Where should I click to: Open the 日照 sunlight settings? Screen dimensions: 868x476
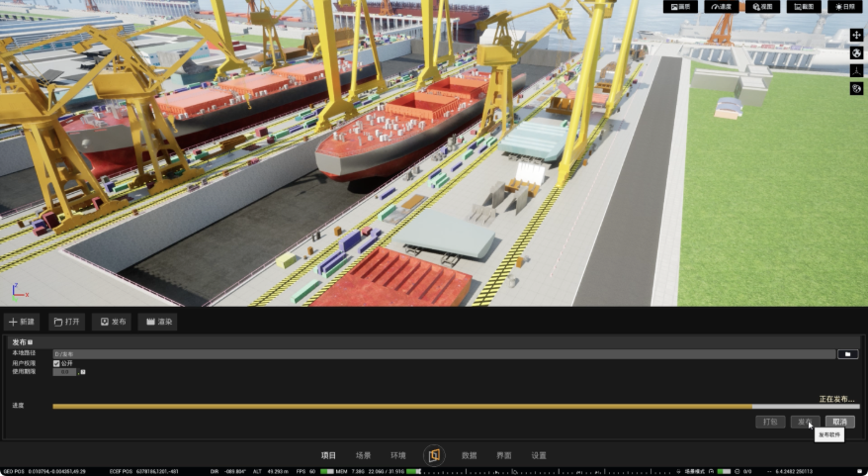(844, 7)
